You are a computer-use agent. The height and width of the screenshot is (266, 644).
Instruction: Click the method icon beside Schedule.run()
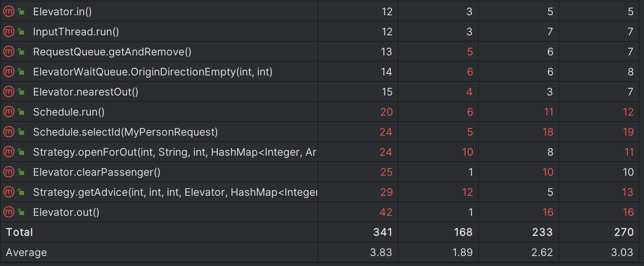[9, 112]
